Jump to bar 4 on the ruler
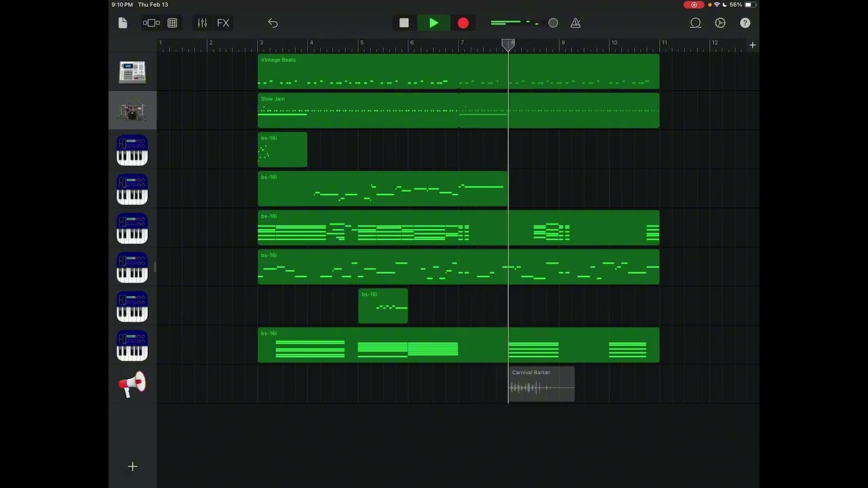The height and width of the screenshot is (488, 868). pos(311,43)
